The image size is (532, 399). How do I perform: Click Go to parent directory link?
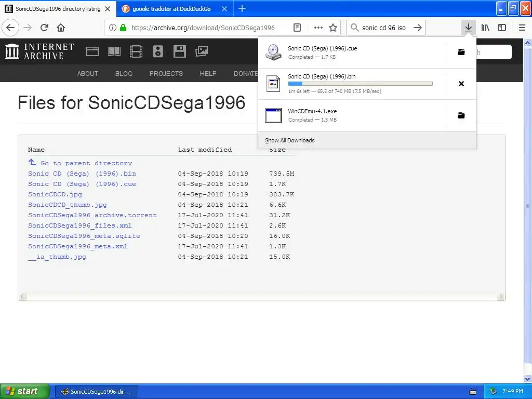point(86,163)
